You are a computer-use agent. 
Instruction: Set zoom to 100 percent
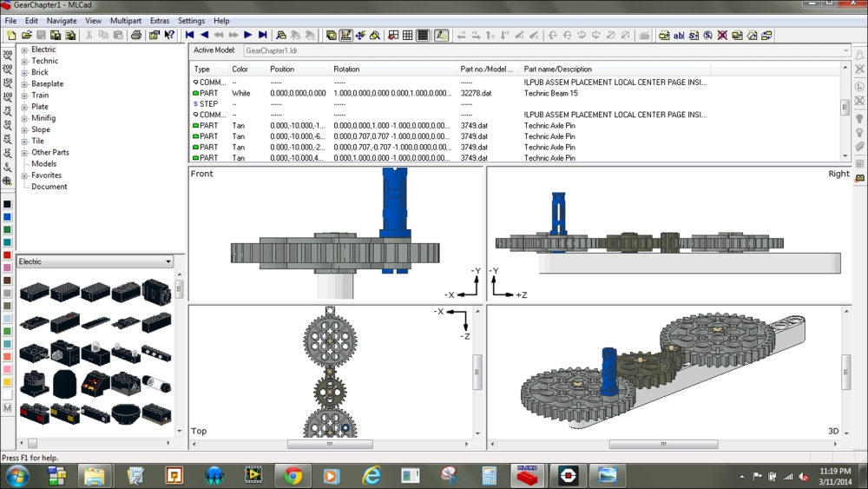pyautogui.click(x=7, y=97)
